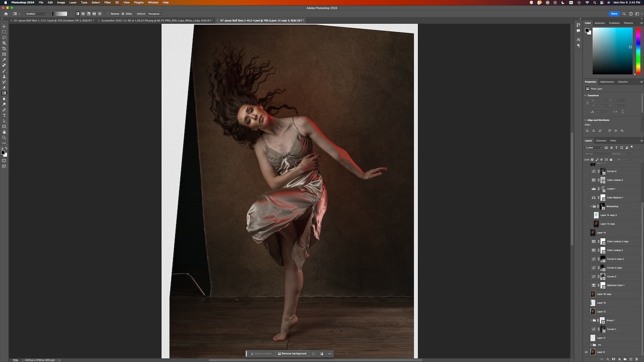
Task: Select the Move tool
Action: point(4,27)
